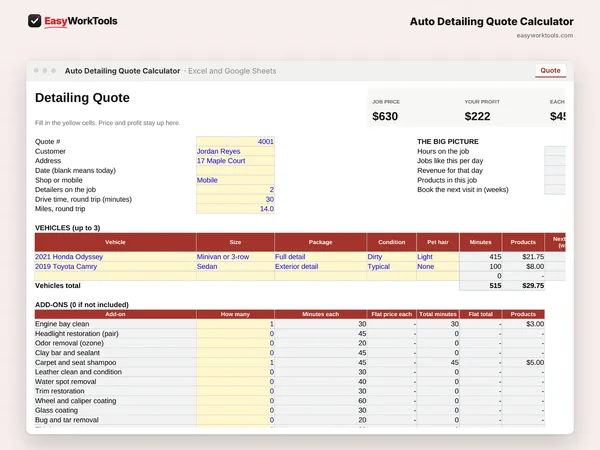The width and height of the screenshot is (600, 450).
Task: Select the Detailers on the job value 2
Action: click(x=235, y=189)
